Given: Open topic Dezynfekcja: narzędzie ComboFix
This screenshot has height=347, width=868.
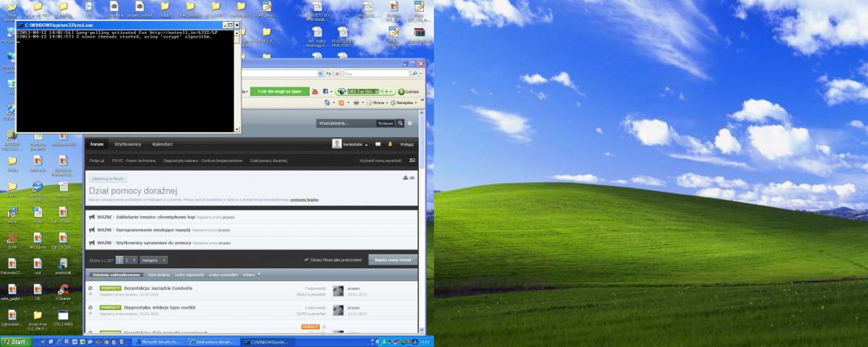Looking at the screenshot, I should point(158,288).
